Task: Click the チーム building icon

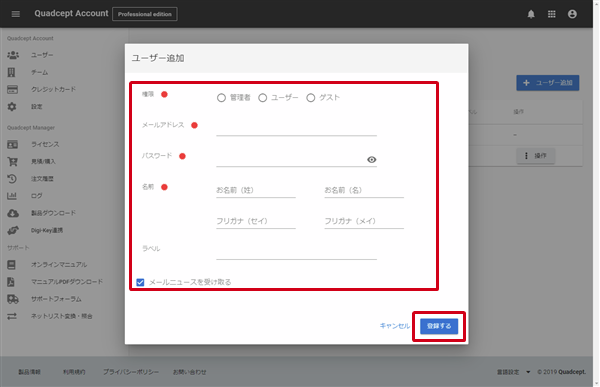Action: coord(11,72)
